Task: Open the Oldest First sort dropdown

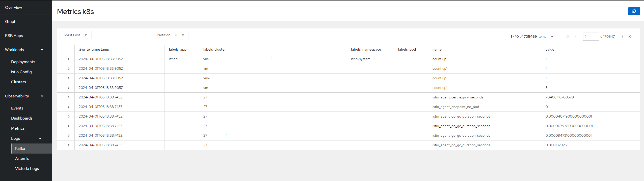Action: (x=75, y=35)
